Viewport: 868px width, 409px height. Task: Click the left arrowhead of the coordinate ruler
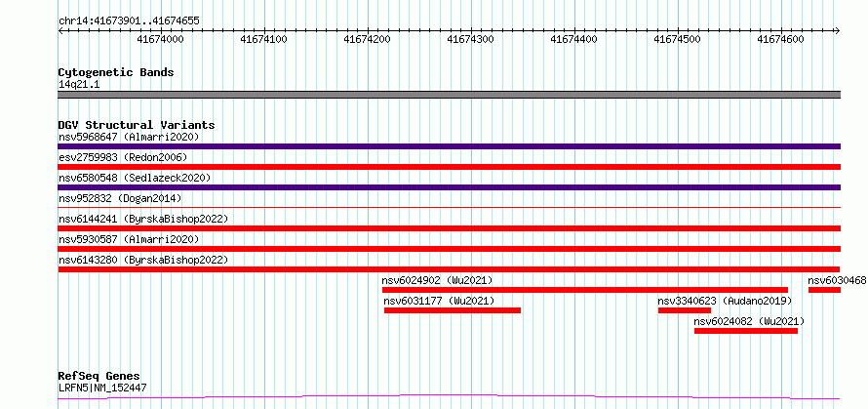(60, 31)
